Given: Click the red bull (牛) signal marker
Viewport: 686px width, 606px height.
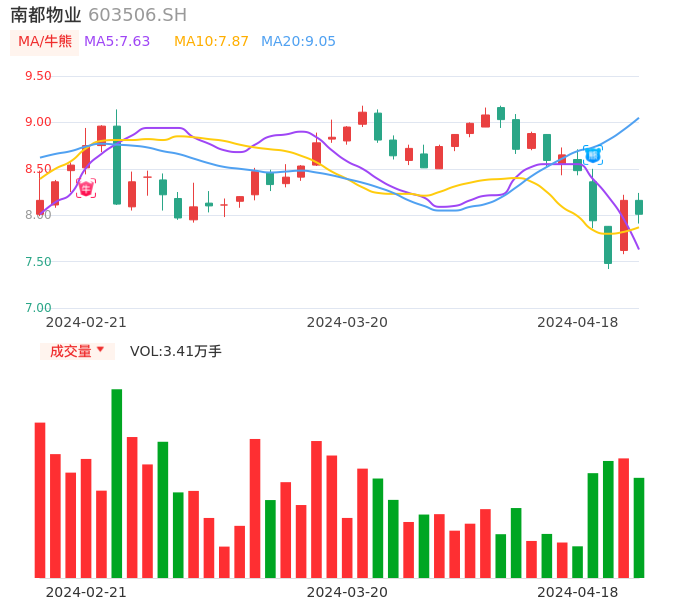Looking at the screenshot, I should (86, 189).
